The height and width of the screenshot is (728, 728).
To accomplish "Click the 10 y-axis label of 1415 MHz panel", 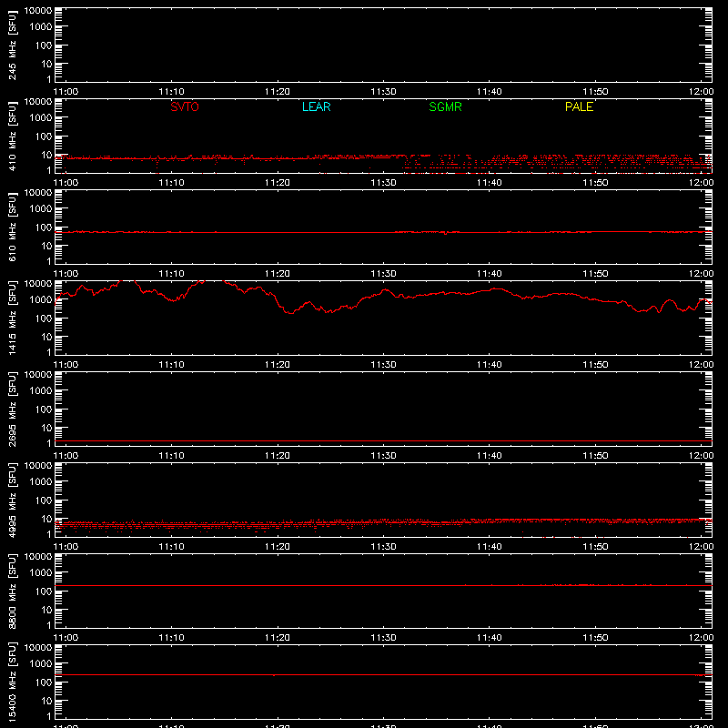I will tap(47, 337).
